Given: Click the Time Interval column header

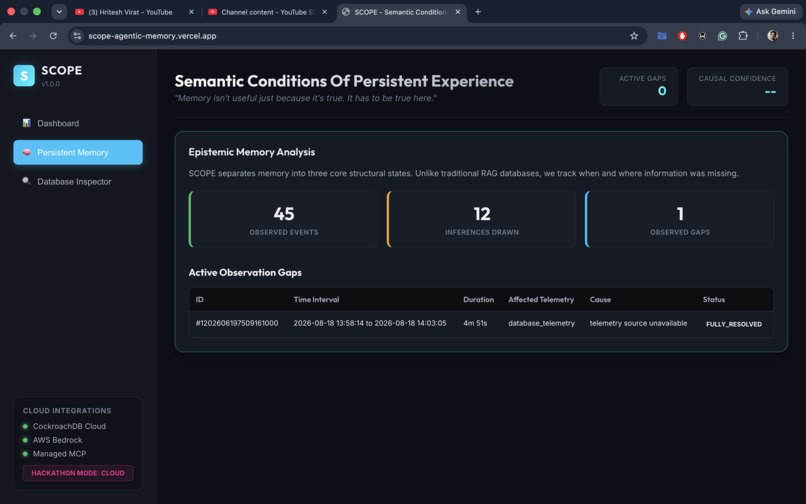Looking at the screenshot, I should (x=316, y=299).
